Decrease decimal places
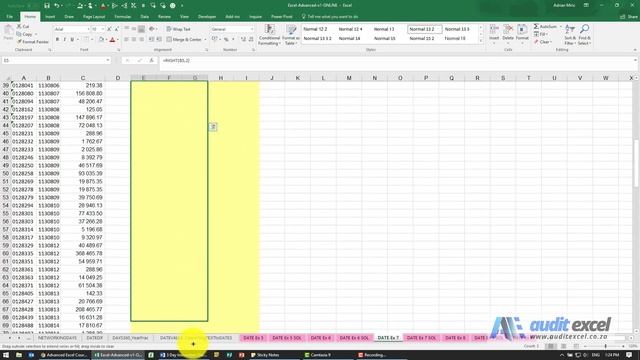This screenshot has height=360, width=640. (251, 40)
